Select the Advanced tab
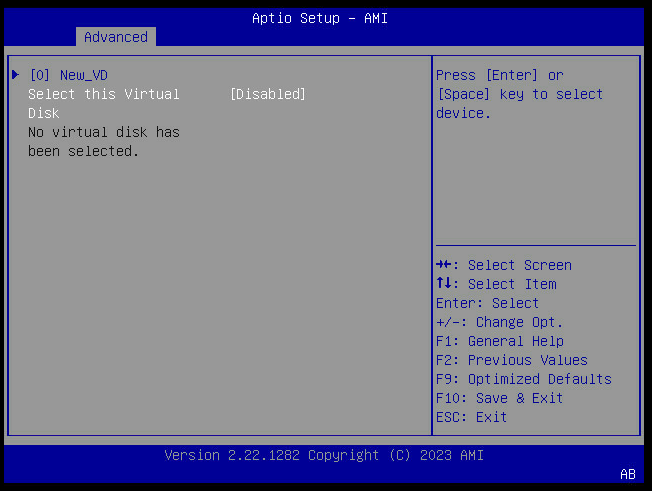652x491 pixels. 116,37
